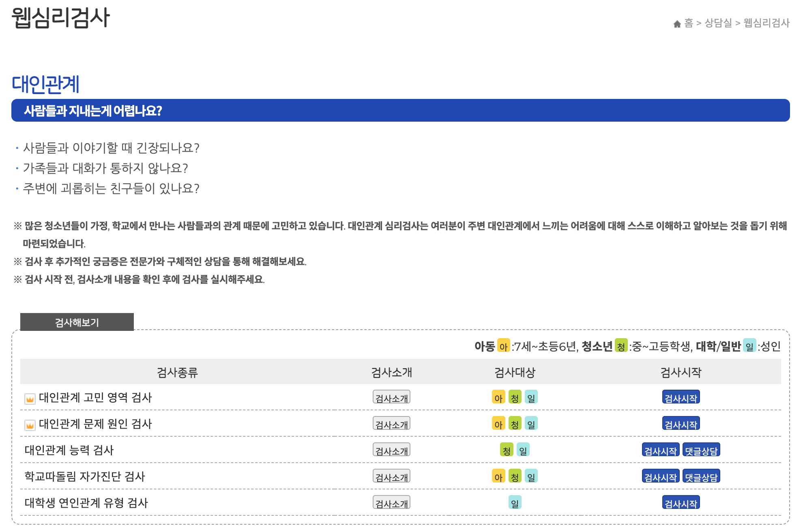
Task: Click green 청 badge in the legend
Action: coord(621,346)
